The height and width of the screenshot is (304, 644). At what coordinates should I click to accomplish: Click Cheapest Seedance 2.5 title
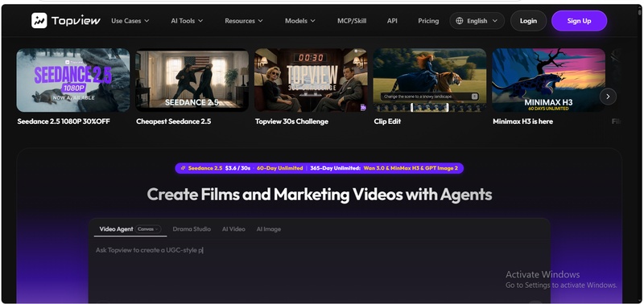point(174,121)
